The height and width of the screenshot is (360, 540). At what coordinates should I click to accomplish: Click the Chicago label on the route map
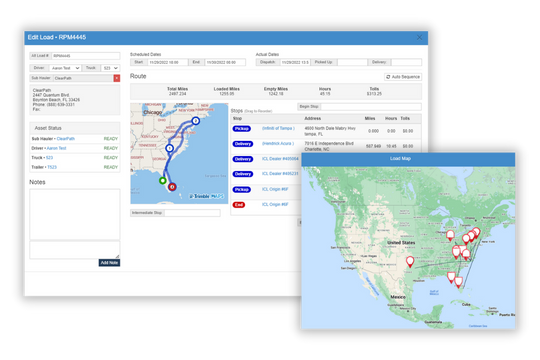tap(152, 112)
